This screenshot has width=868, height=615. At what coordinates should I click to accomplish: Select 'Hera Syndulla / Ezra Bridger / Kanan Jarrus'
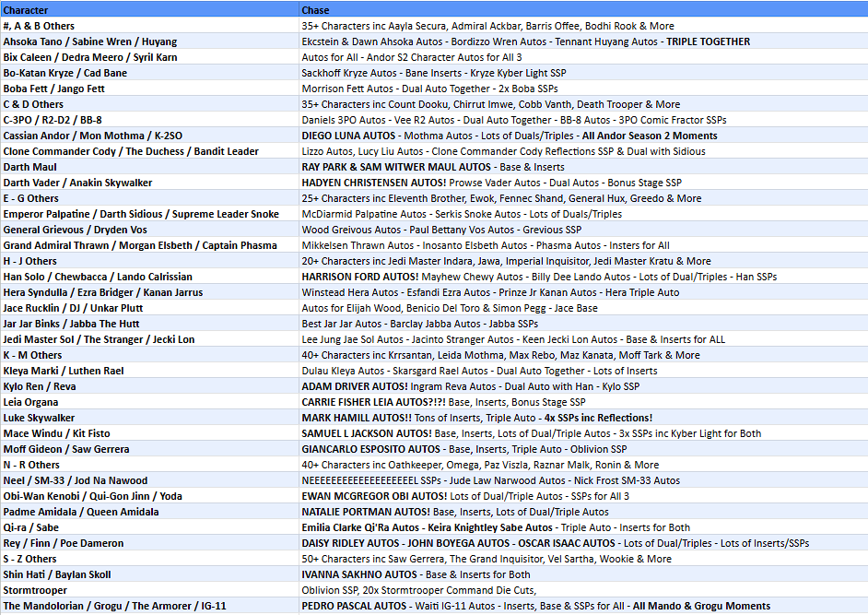pos(149,292)
